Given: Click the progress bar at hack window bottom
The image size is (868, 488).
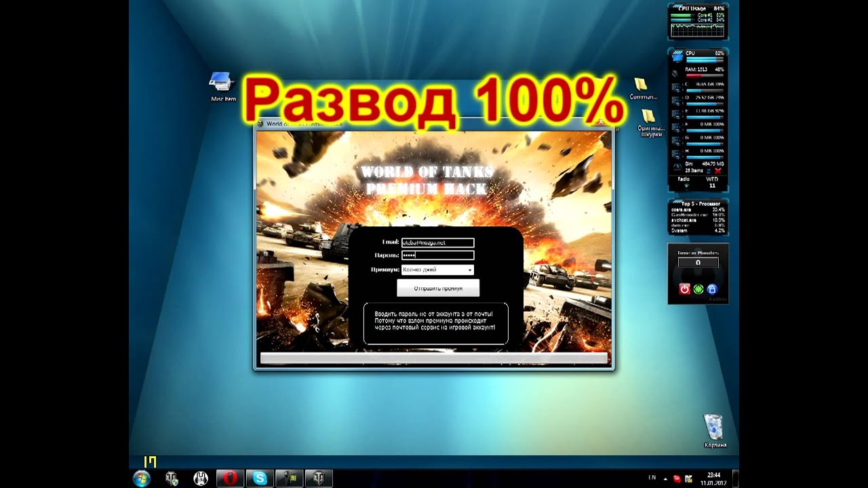Looking at the screenshot, I should 434,359.
